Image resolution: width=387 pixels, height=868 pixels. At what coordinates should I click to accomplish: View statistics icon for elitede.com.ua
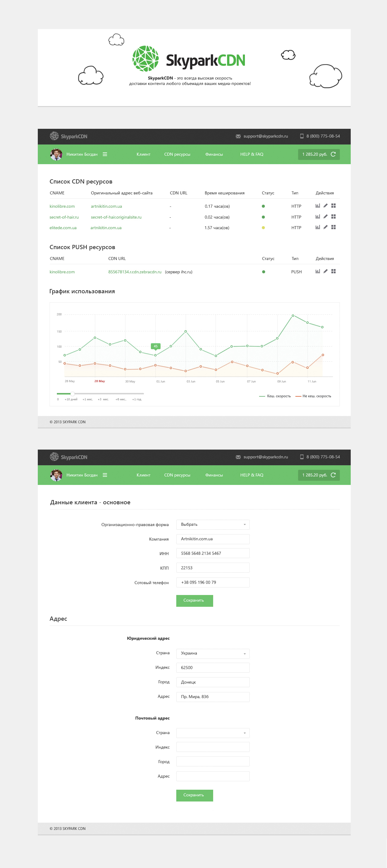[x=317, y=227]
